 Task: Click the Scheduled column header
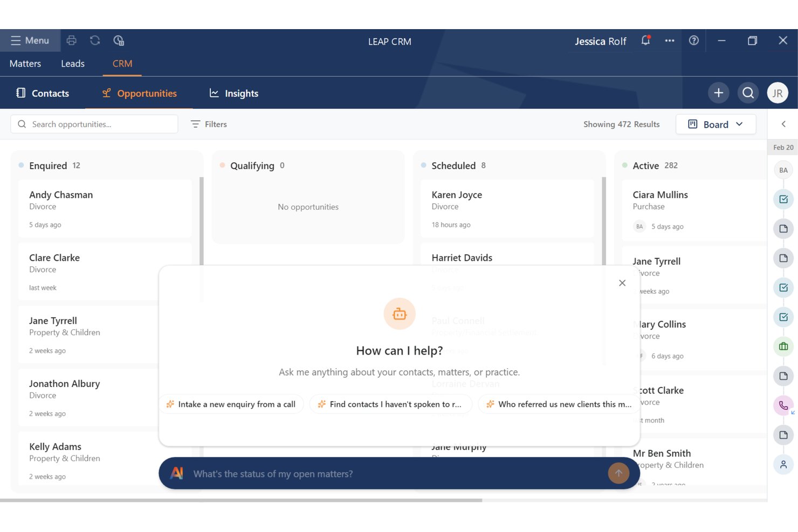coord(453,165)
